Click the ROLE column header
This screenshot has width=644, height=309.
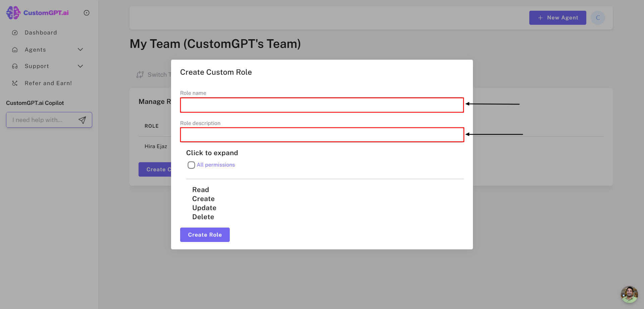(152, 126)
